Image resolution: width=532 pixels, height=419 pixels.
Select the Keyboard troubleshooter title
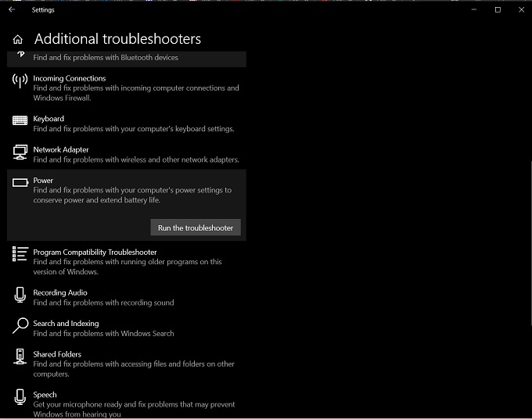coord(49,119)
